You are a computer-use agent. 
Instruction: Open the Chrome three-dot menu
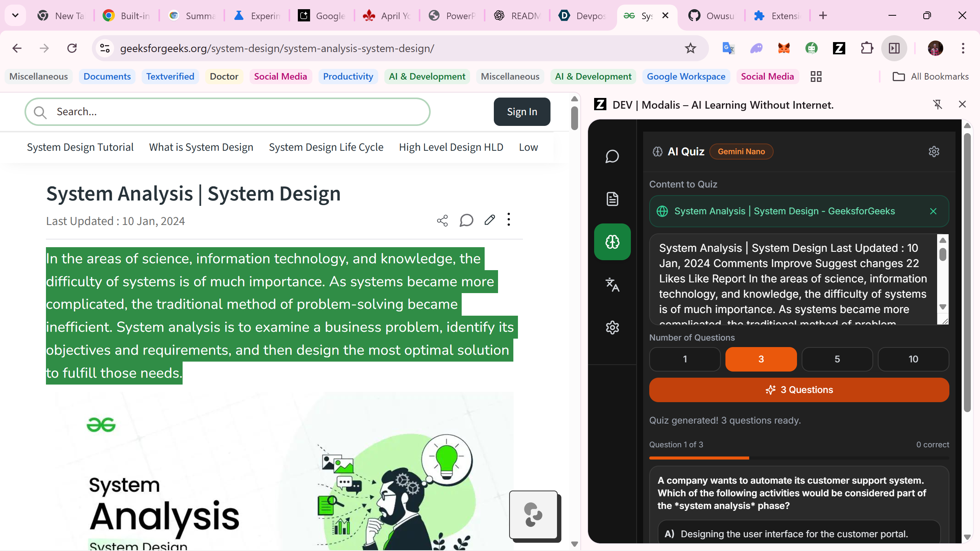pyautogui.click(x=963, y=48)
